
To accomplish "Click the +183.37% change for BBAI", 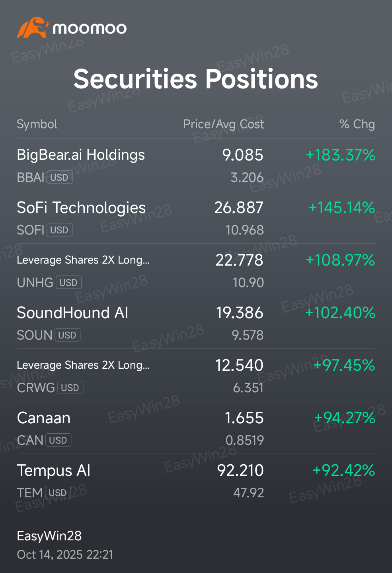I will click(340, 155).
